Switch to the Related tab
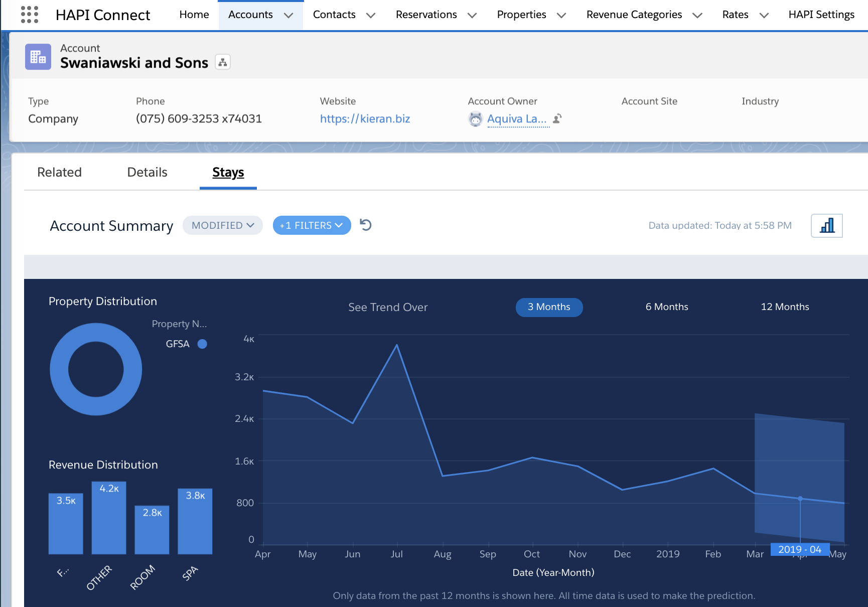The width and height of the screenshot is (868, 607). pyautogui.click(x=59, y=172)
